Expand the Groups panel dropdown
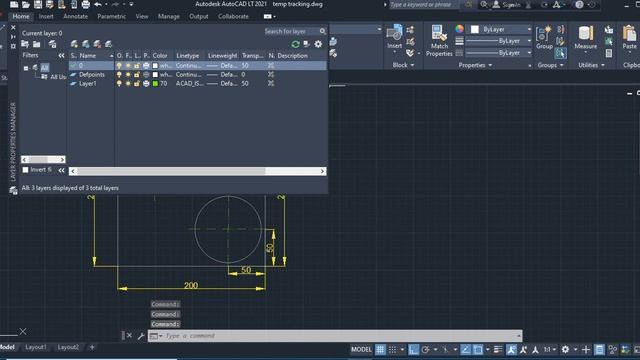This screenshot has height=360, width=640. pyautogui.click(x=550, y=65)
